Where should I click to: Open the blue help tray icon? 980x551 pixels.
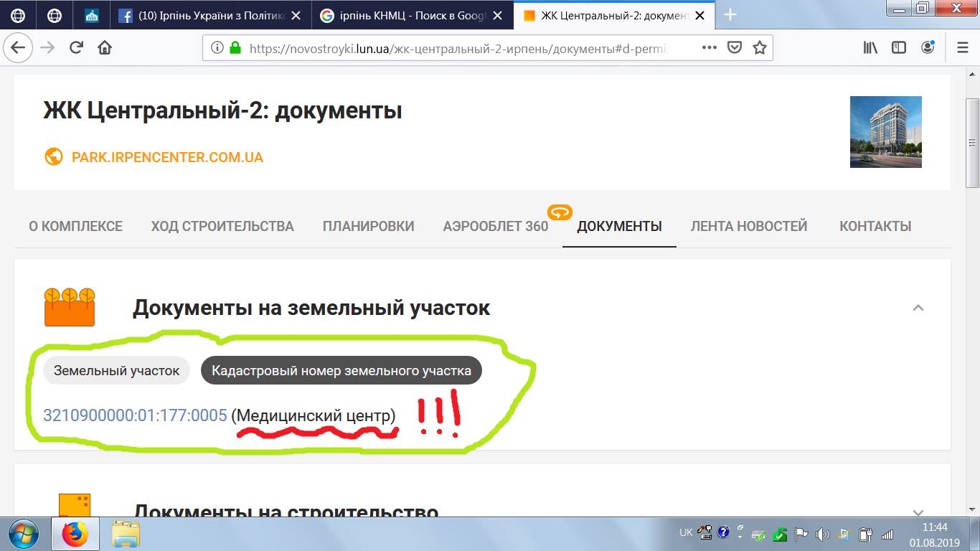pyautogui.click(x=723, y=533)
